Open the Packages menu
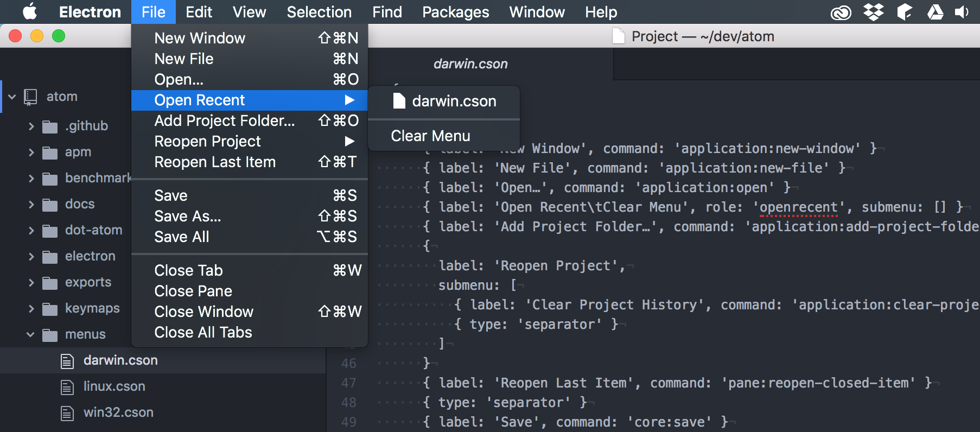Screen dimensions: 980x432 click(455, 12)
